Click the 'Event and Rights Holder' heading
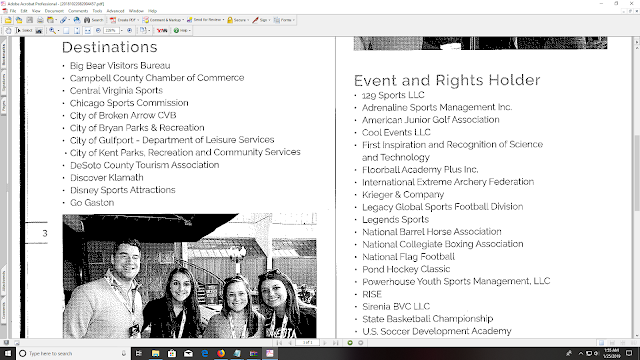This screenshot has height=360, width=640. (x=447, y=80)
